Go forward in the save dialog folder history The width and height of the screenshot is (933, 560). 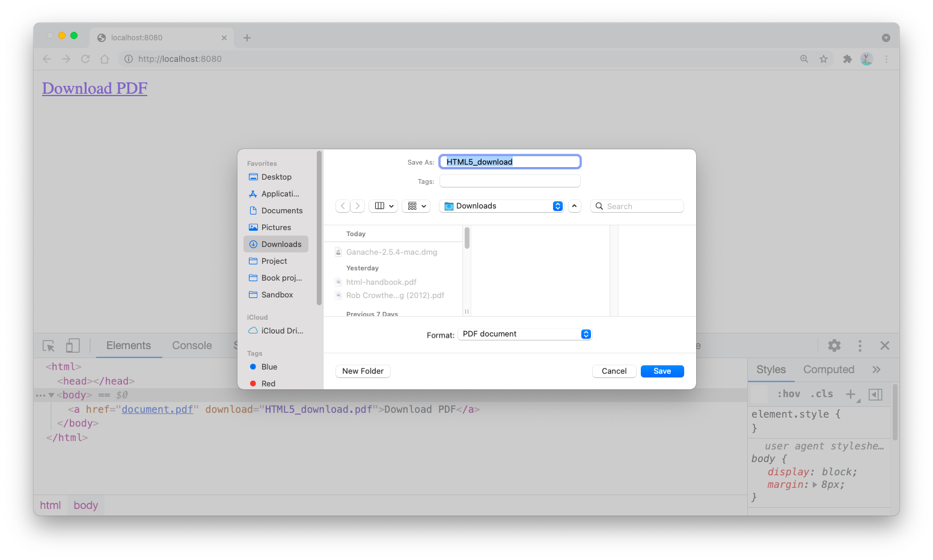357,206
